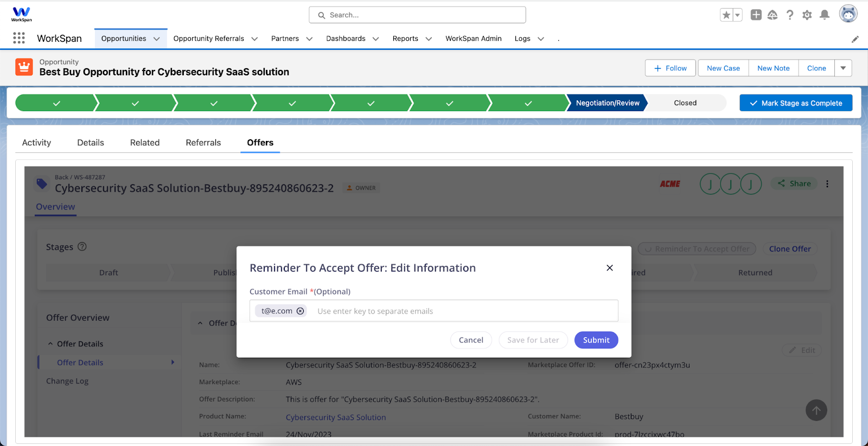Image resolution: width=868 pixels, height=446 pixels.
Task: Click the Back breadcrumb link
Action: pyautogui.click(x=61, y=177)
